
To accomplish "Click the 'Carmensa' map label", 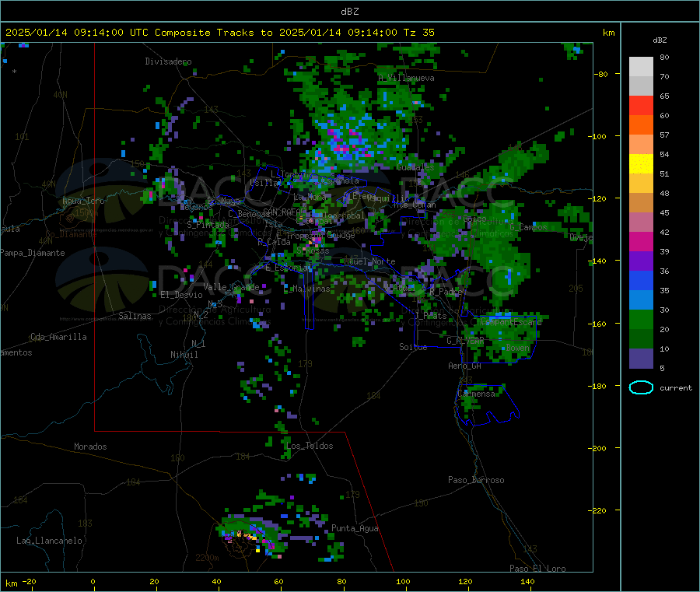I will click(x=476, y=394).
